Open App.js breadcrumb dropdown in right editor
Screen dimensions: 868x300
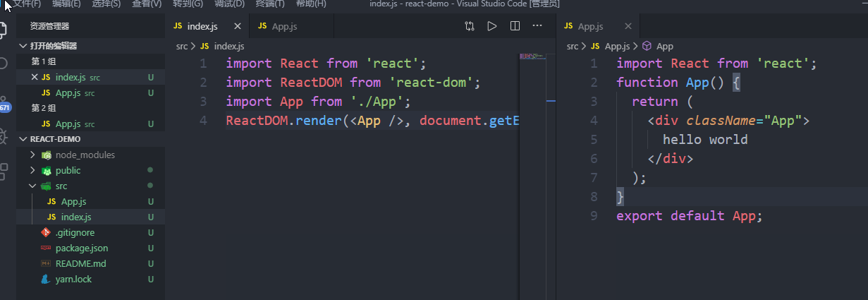[617, 46]
